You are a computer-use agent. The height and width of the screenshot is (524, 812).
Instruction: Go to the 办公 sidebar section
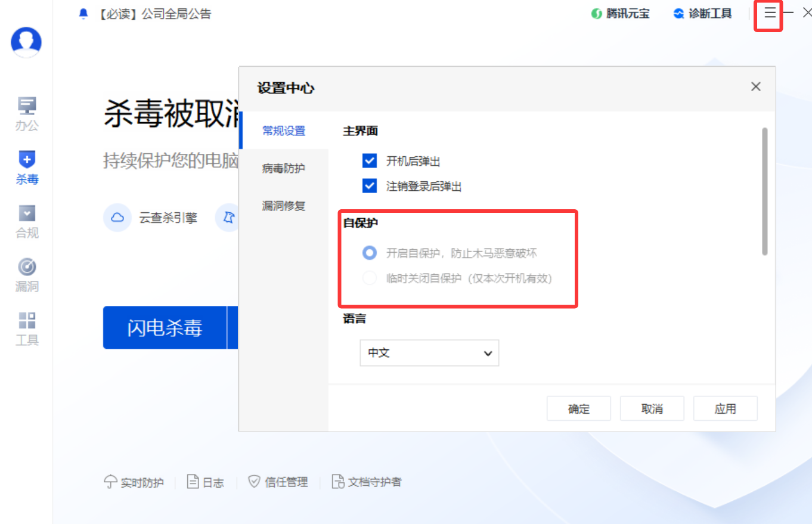coord(27,113)
